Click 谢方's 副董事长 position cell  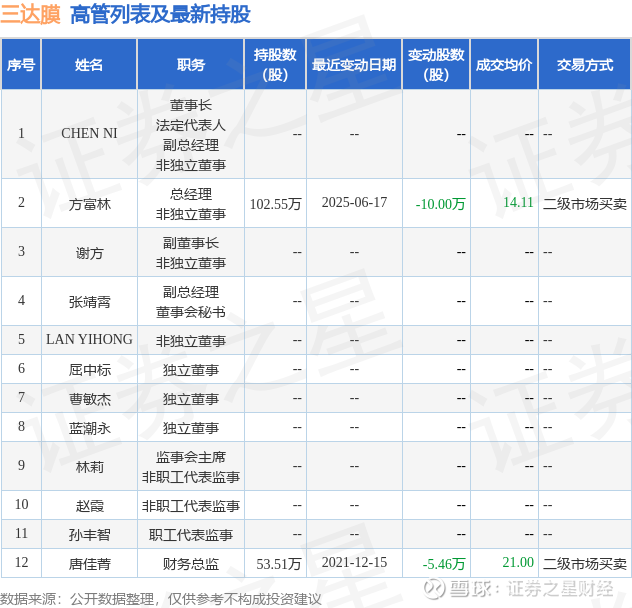pyautogui.click(x=191, y=253)
